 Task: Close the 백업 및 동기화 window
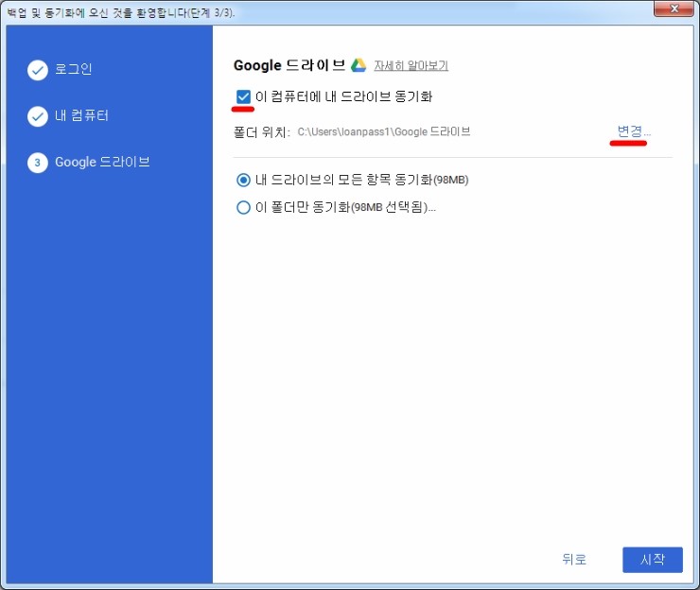point(674,9)
